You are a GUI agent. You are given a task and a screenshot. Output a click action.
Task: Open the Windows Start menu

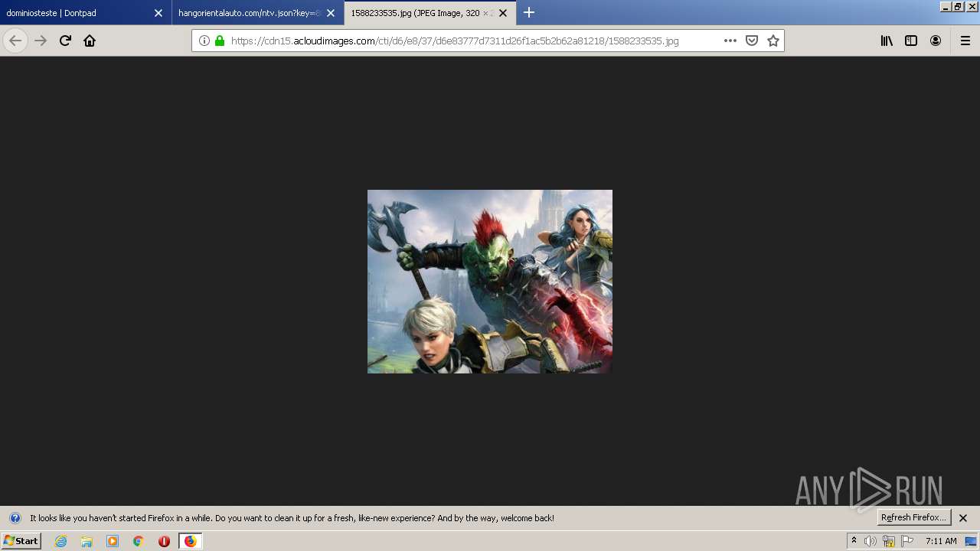click(x=21, y=541)
